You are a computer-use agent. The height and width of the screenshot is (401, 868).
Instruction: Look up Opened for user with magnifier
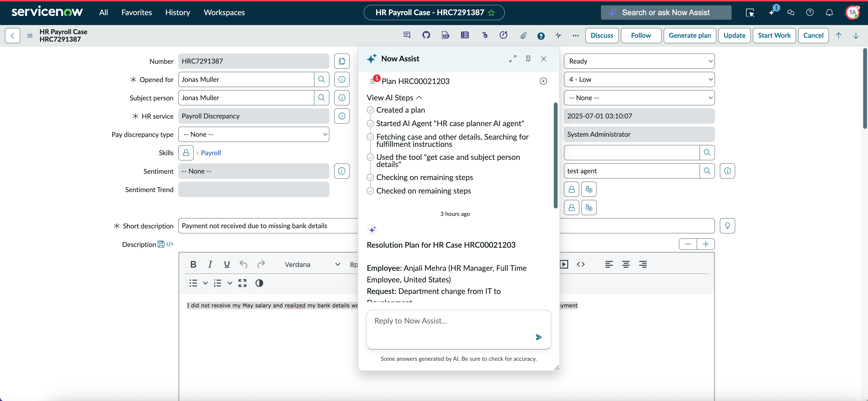click(321, 79)
